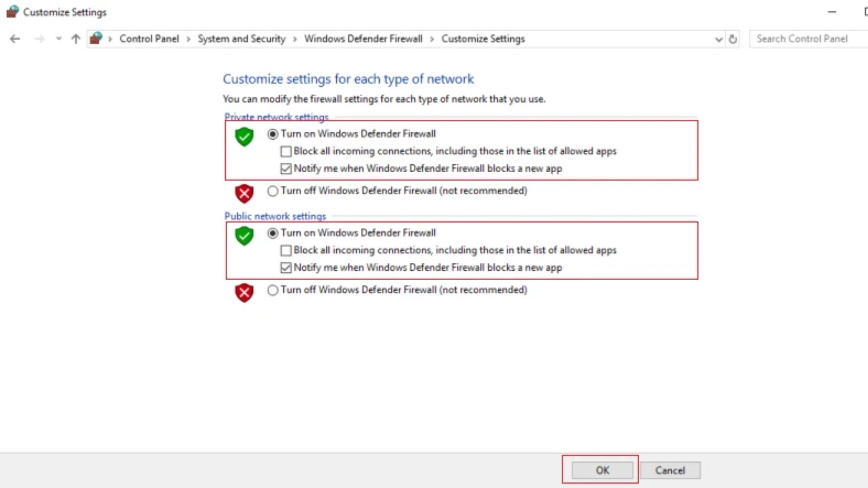
Task: Refresh the Control Panel page
Action: coord(733,39)
